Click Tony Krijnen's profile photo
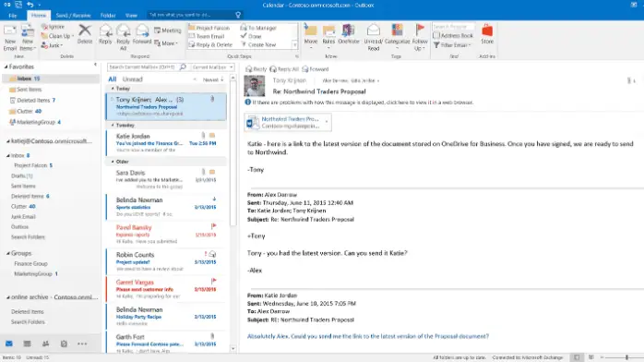 (x=255, y=86)
